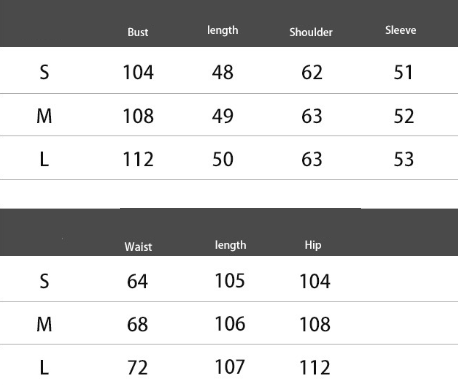Click the Shoulder column header

(311, 32)
